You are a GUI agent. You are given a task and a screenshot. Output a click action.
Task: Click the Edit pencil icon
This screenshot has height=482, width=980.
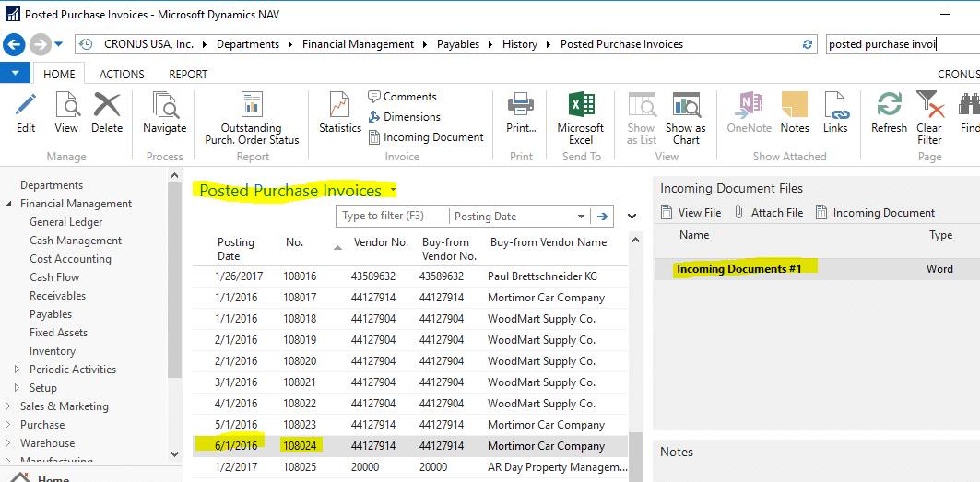(x=26, y=105)
